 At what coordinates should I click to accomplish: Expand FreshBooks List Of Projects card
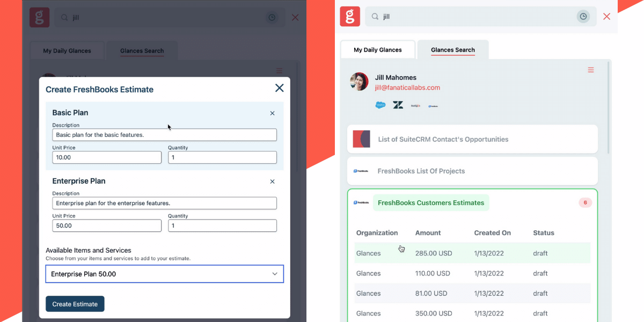[472, 171]
